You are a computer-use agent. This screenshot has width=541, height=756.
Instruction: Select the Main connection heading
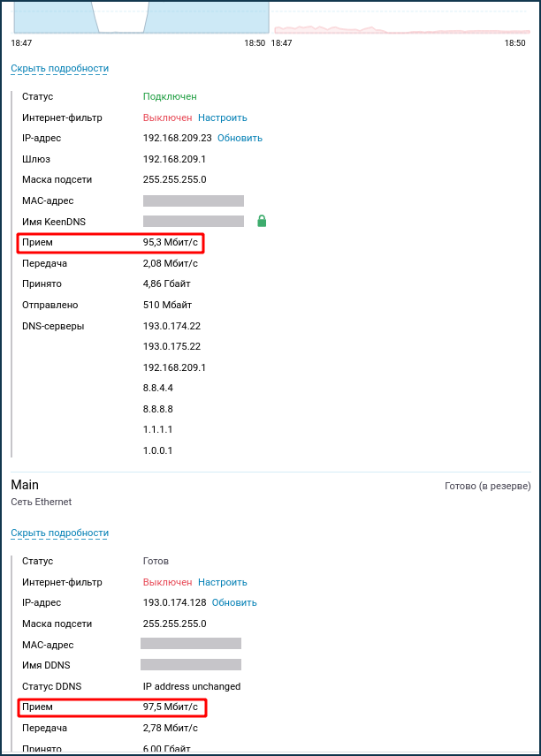coord(25,485)
